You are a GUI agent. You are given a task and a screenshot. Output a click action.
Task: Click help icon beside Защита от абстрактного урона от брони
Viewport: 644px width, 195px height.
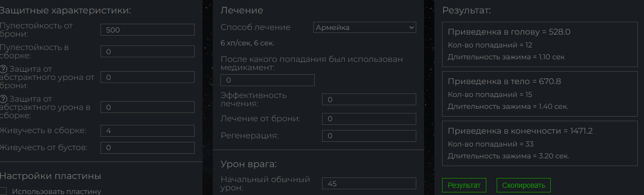[x=4, y=69]
